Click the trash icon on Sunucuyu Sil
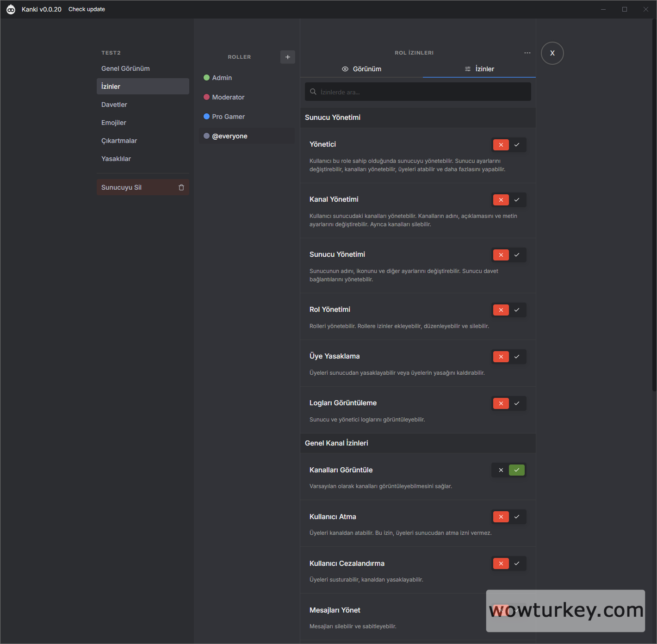The image size is (657, 644). pos(181,187)
